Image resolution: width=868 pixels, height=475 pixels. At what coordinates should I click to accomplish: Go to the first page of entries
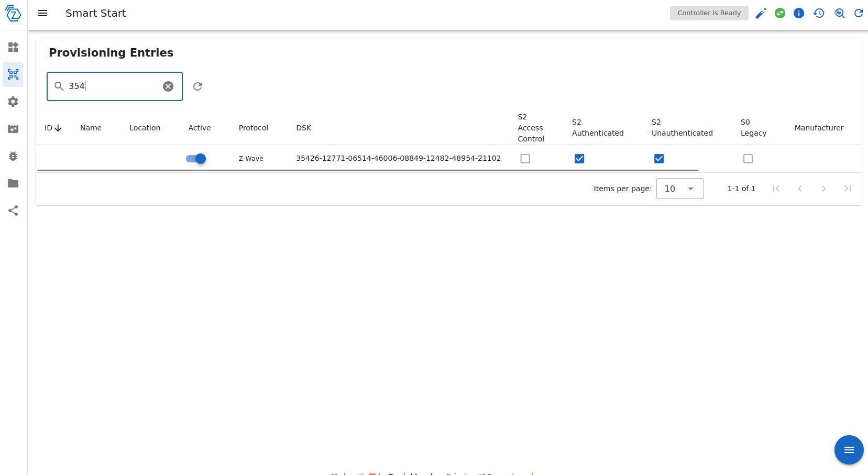click(x=776, y=189)
